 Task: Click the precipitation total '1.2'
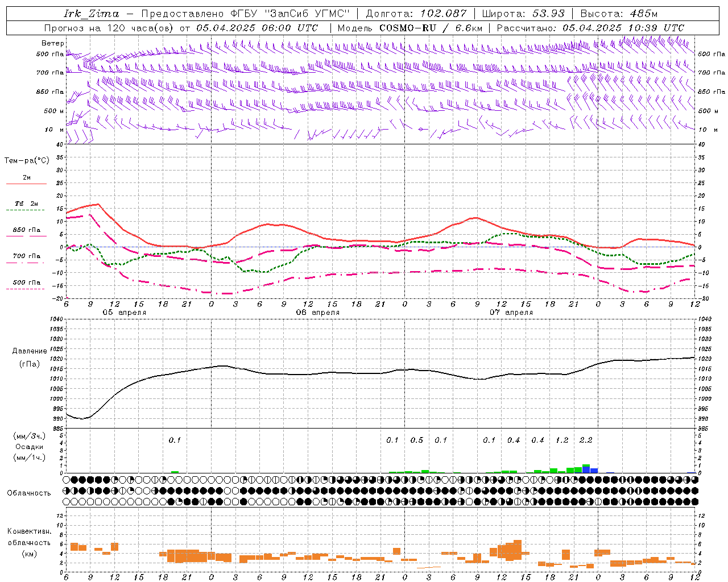point(562,440)
